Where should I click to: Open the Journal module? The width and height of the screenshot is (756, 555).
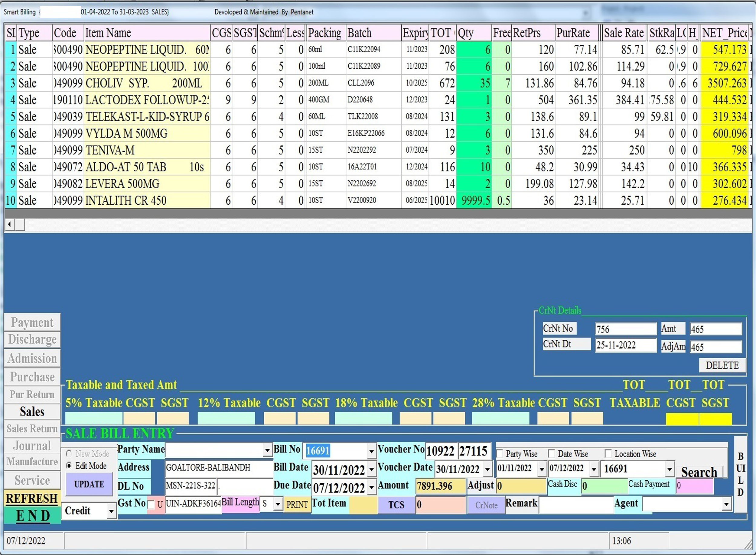point(32,446)
